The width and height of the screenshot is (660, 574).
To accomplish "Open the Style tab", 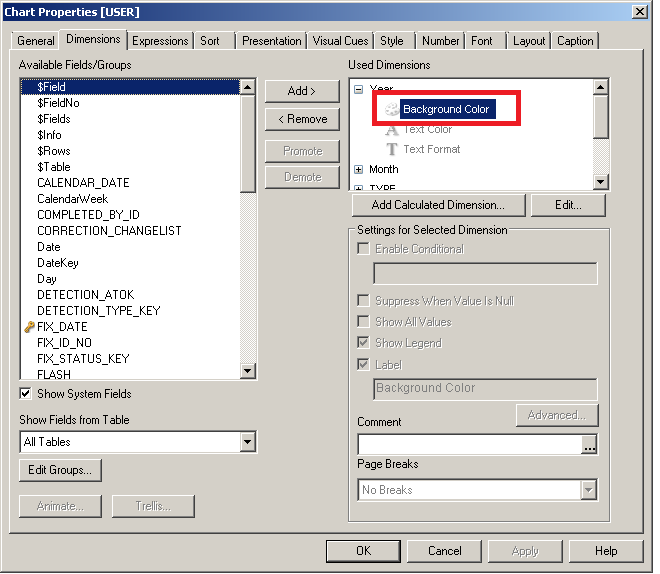I will click(x=392, y=41).
